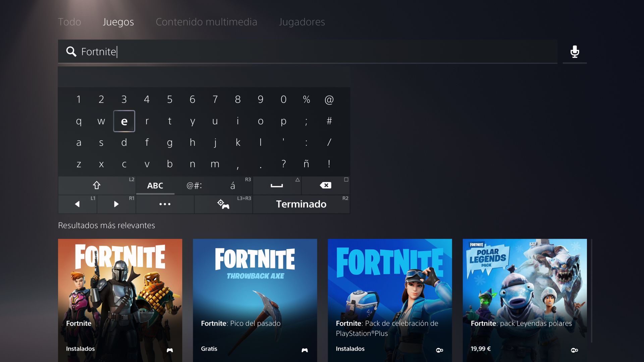Screen dimensions: 644x362
Task: Click the controller icon on Pico del pasado card
Action: (305, 350)
